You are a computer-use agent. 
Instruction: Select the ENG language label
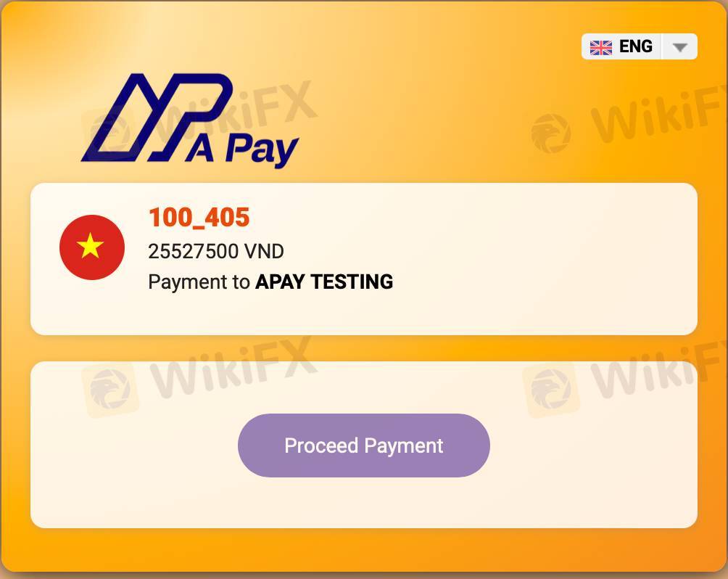(x=636, y=46)
